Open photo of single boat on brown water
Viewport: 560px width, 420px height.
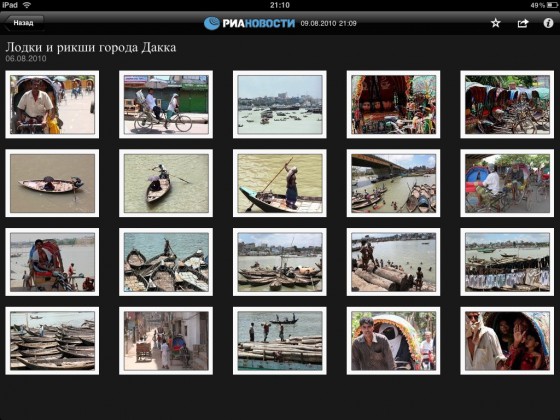click(52, 183)
